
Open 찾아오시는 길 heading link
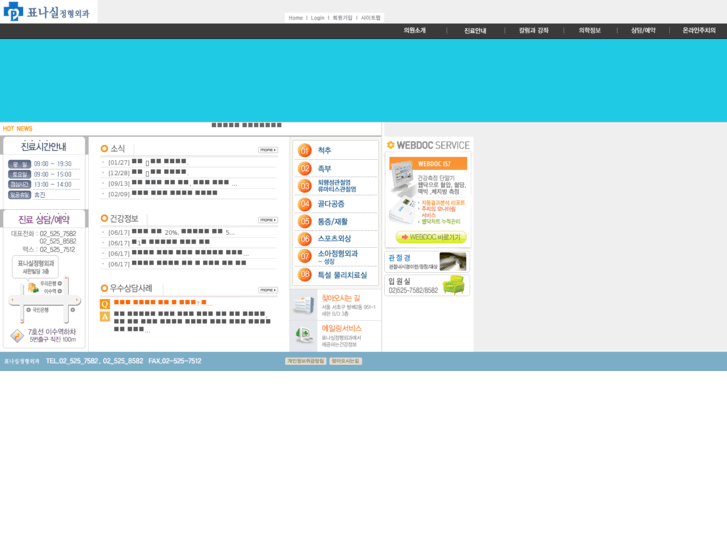pyautogui.click(x=341, y=298)
